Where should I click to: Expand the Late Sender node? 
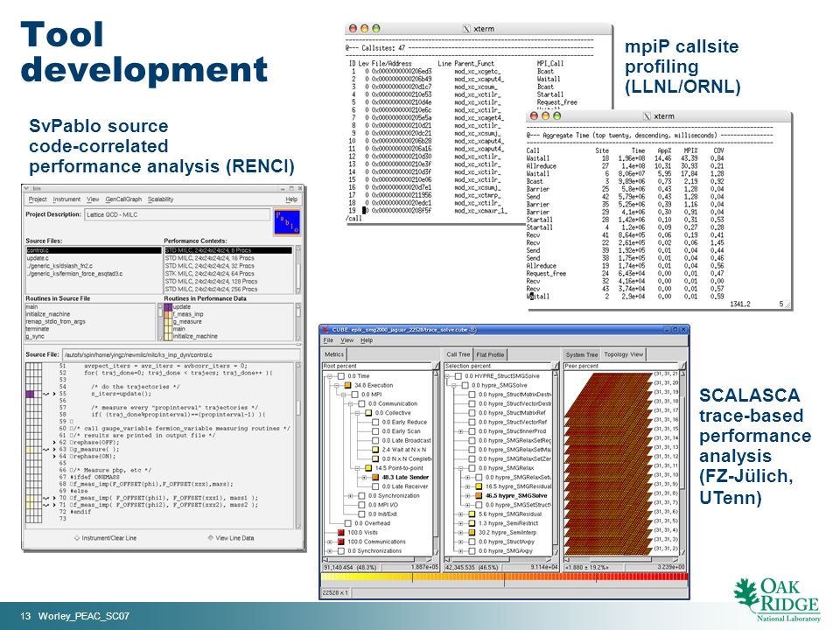(364, 478)
